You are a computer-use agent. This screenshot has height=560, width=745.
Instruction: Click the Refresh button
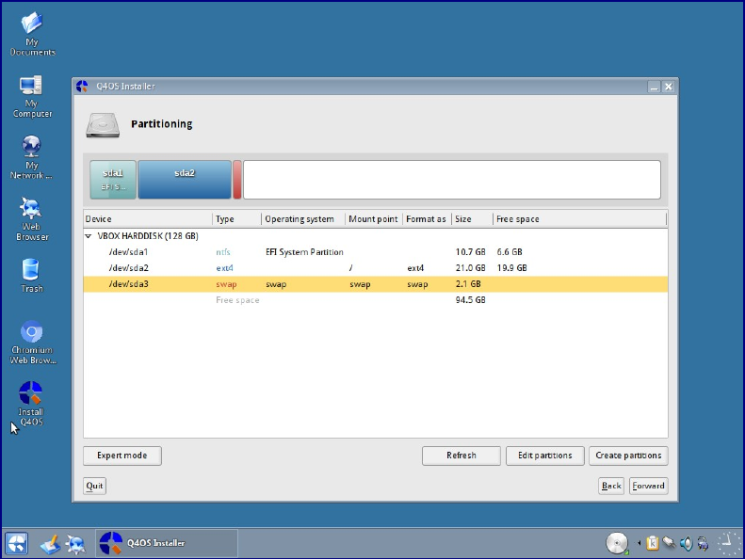[x=461, y=456]
